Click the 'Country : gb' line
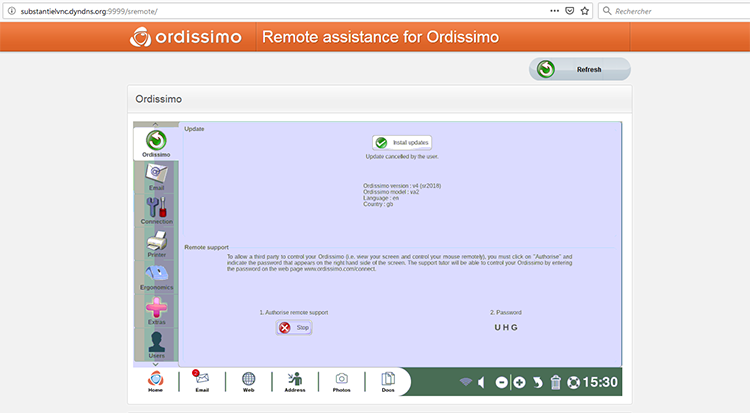750x413 pixels. click(378, 204)
